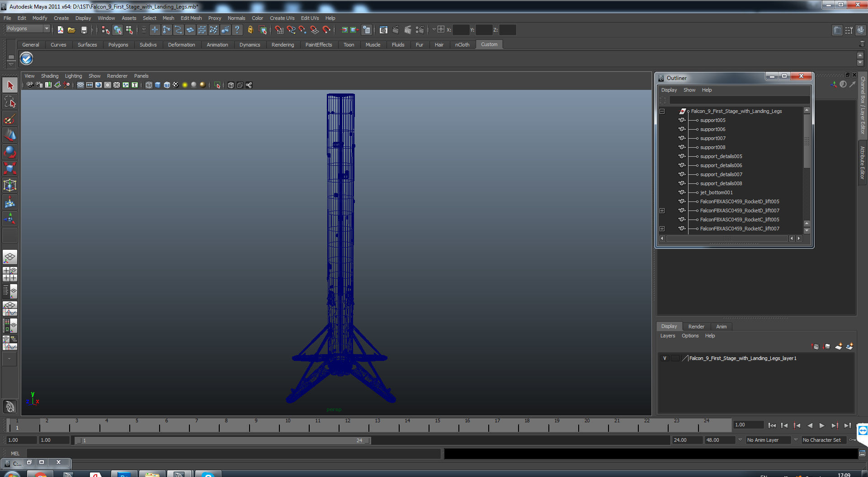Switch to the Render layer tab
868x477 pixels.
click(696, 327)
